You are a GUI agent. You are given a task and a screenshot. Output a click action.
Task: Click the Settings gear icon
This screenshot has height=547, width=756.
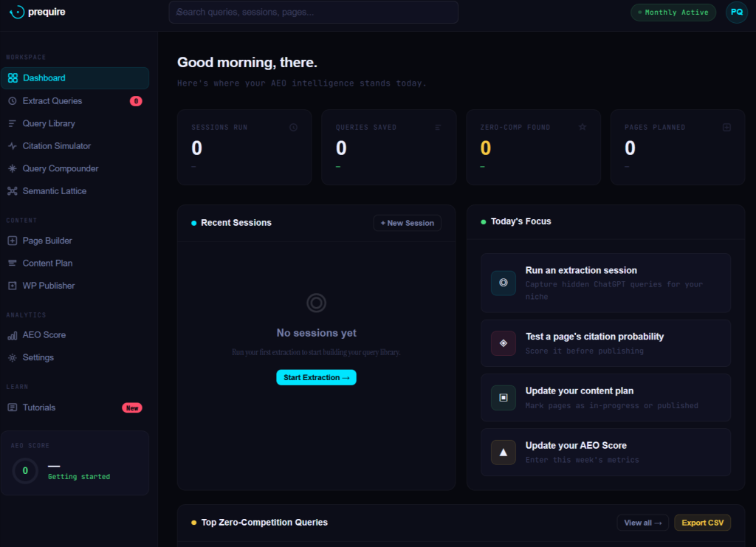pyautogui.click(x=13, y=357)
